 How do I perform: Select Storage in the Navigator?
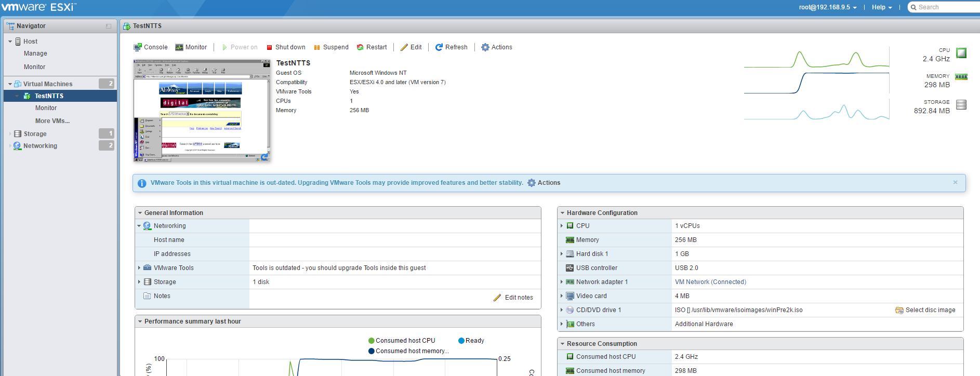[x=35, y=134]
